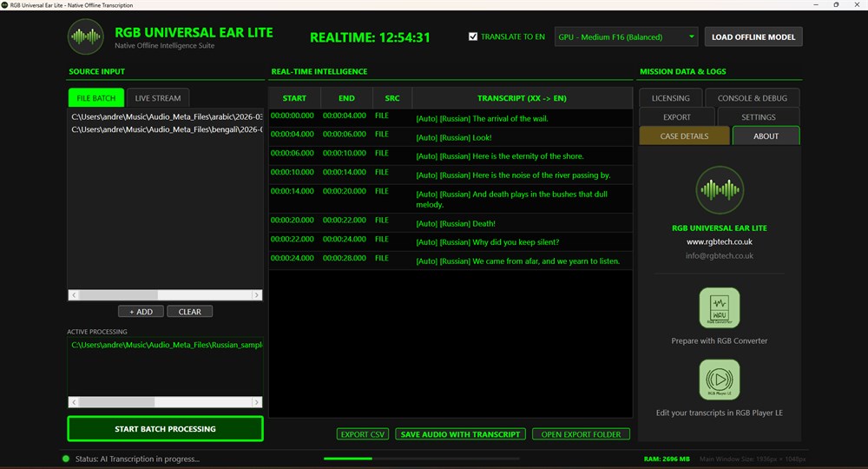Screen dimensions: 868x469
Task: Toggle the Translate to EN checkbox
Action: (473, 36)
